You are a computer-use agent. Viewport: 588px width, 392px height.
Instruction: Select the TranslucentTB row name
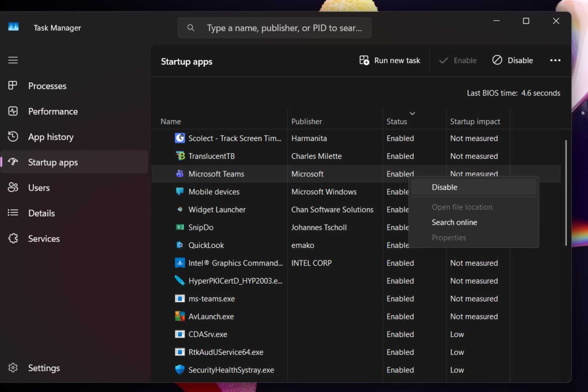point(211,156)
